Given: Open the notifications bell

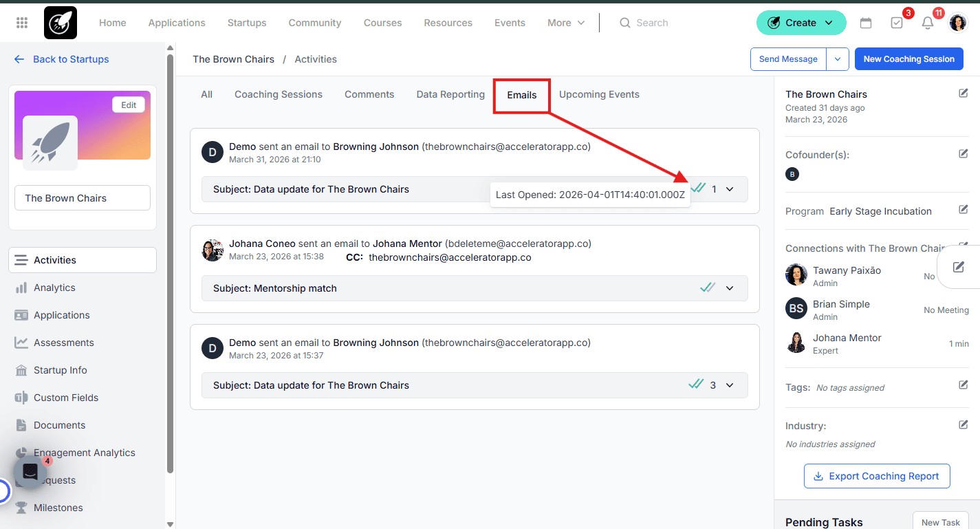Looking at the screenshot, I should coord(928,23).
